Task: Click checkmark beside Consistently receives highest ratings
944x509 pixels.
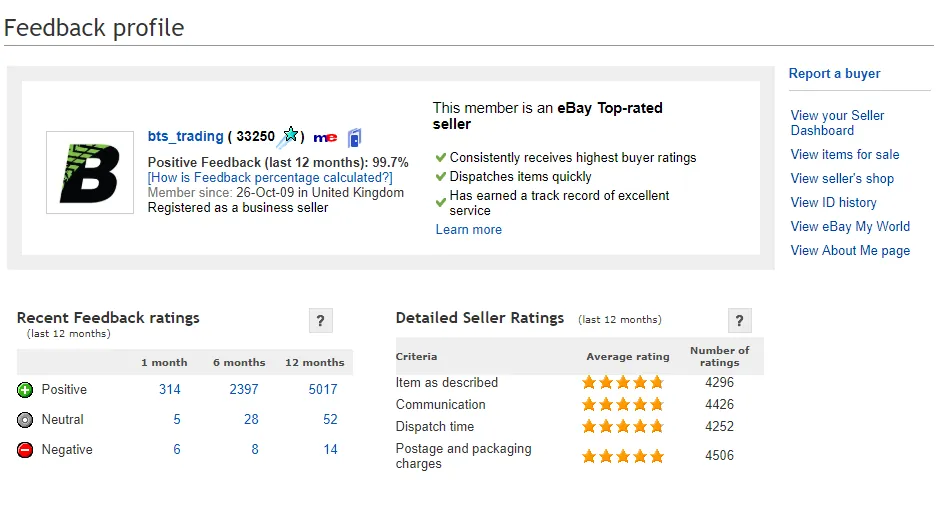Action: click(x=441, y=158)
